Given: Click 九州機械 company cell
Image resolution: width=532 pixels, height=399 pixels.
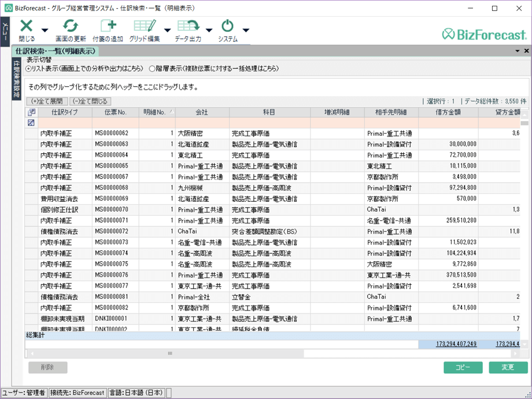Looking at the screenshot, I should [x=202, y=188].
